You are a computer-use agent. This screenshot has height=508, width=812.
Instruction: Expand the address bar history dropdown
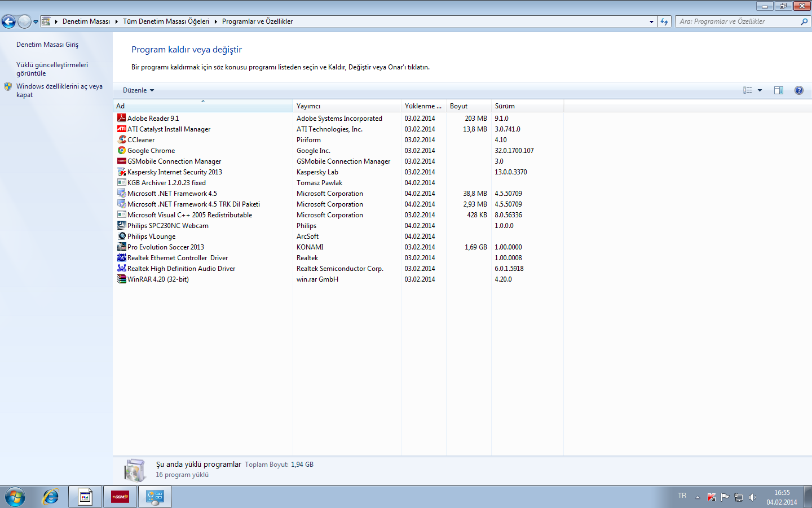tap(651, 21)
